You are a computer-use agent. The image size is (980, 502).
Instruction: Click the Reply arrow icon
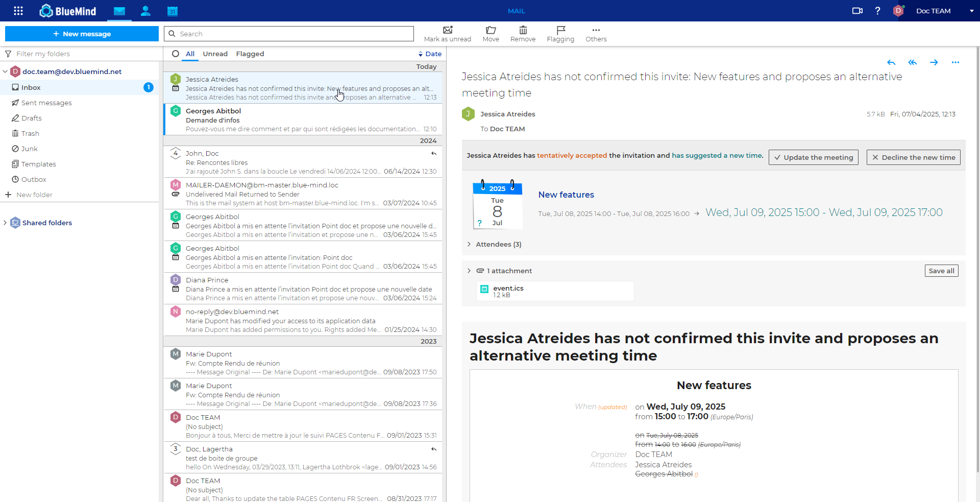pyautogui.click(x=891, y=62)
